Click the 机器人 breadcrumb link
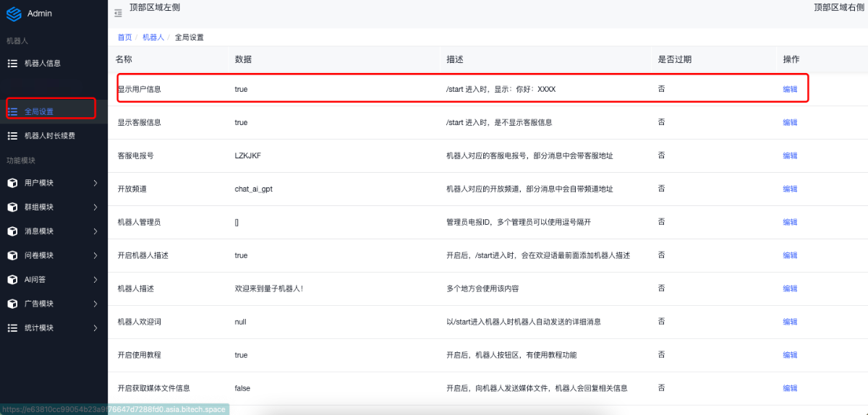 click(153, 37)
